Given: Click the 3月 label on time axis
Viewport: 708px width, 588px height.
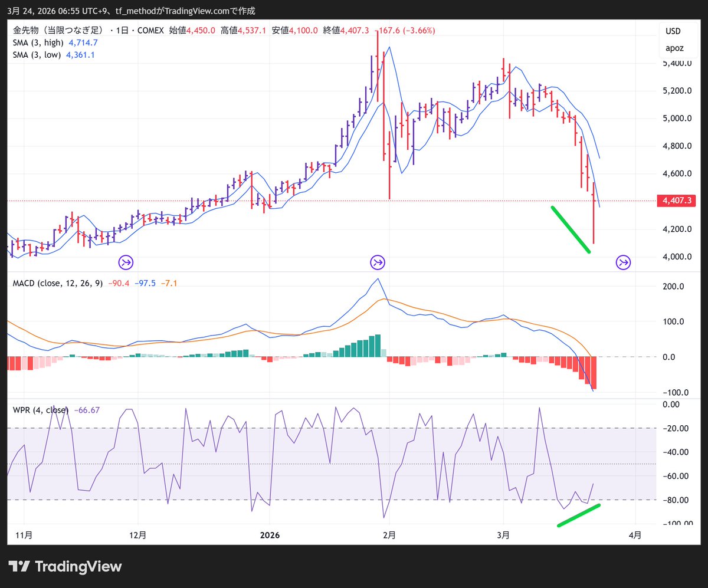Looking at the screenshot, I should pos(503,536).
